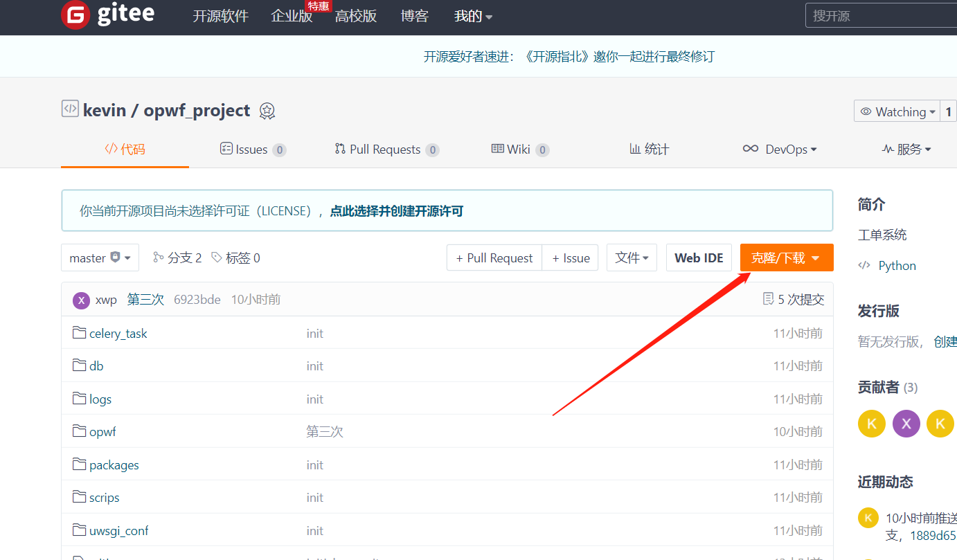The width and height of the screenshot is (957, 560).
Task: Click the tag icon next to 标签 0
Action: coord(217,258)
